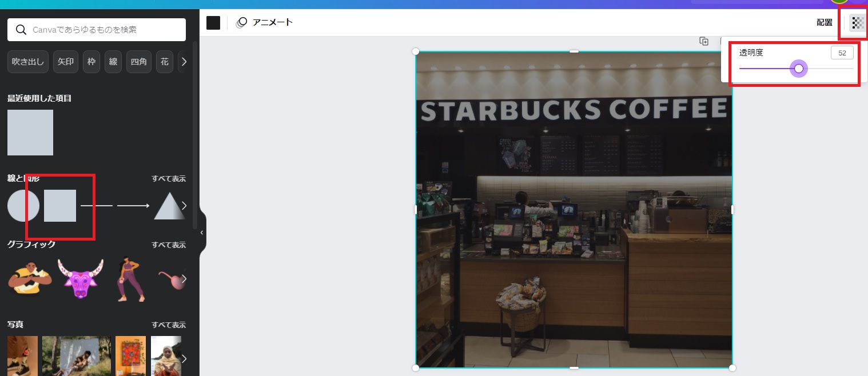Viewport: 868px width, 376px height.
Task: Select the 矢印 category chip
Action: point(66,62)
